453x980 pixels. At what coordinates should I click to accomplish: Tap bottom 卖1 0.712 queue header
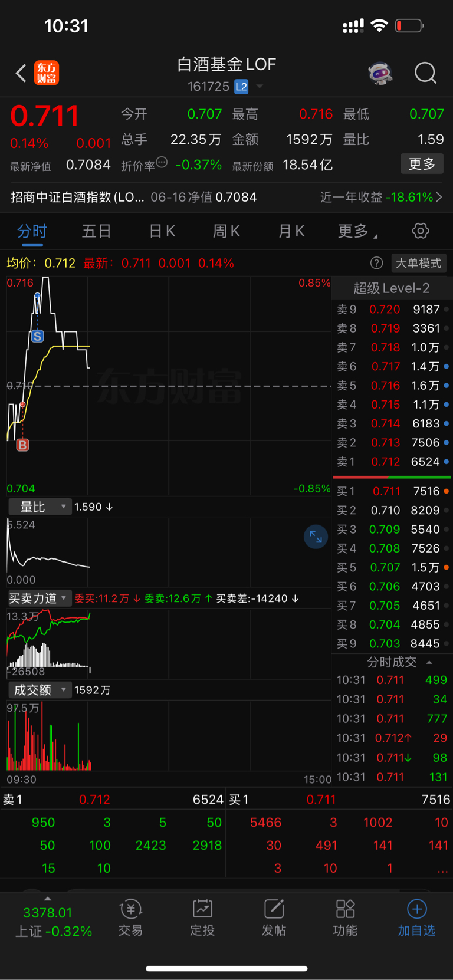(113, 800)
